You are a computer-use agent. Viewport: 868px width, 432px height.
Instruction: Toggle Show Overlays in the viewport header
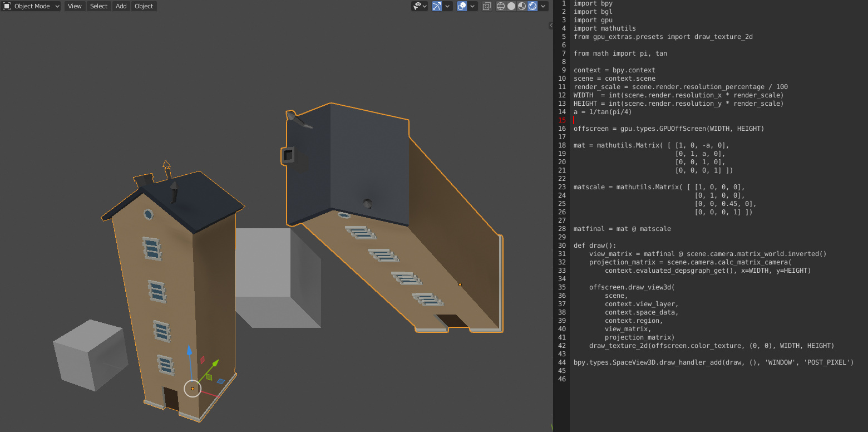pos(462,6)
